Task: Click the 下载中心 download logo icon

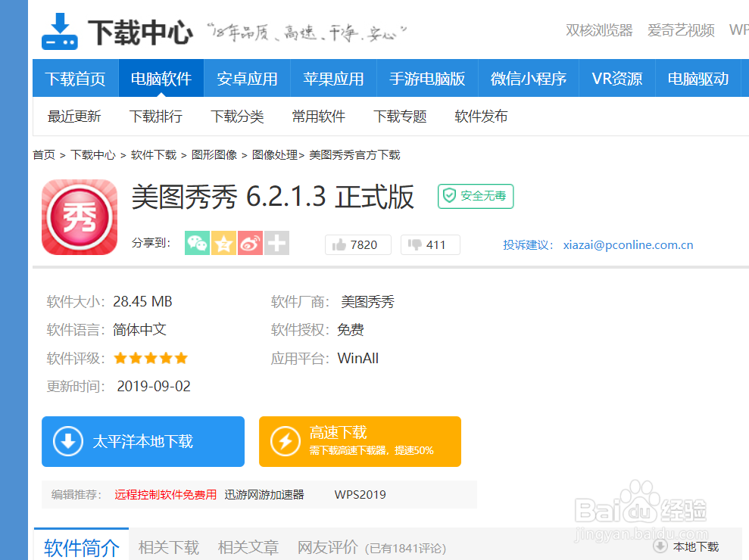Action: click(59, 29)
